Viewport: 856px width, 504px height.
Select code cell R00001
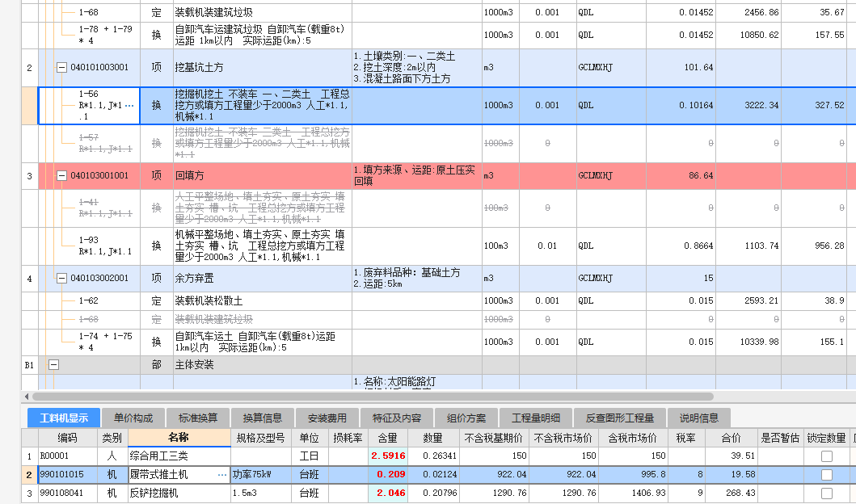(x=68, y=456)
